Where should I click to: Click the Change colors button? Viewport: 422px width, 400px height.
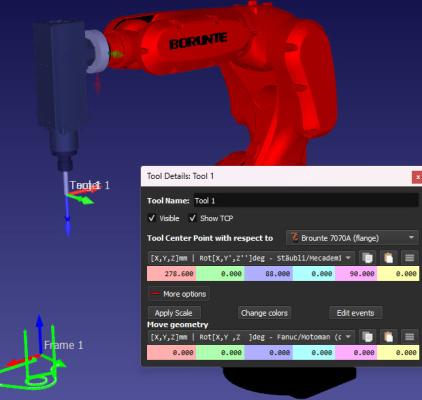click(x=264, y=313)
